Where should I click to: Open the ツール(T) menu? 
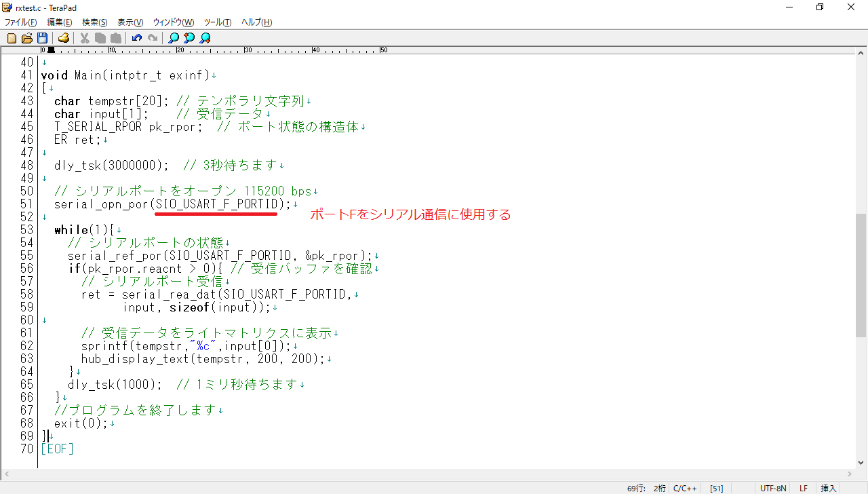217,22
